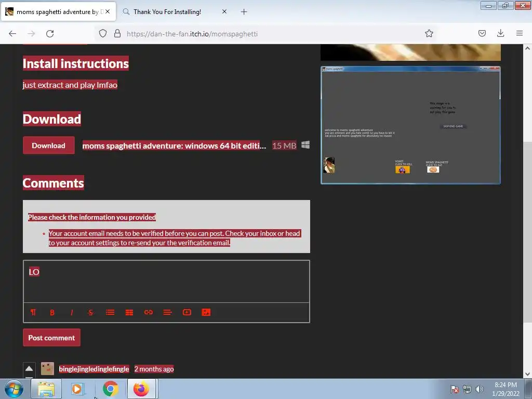The height and width of the screenshot is (399, 532).
Task: Open Google Chrome from the taskbar
Action: pos(110,389)
